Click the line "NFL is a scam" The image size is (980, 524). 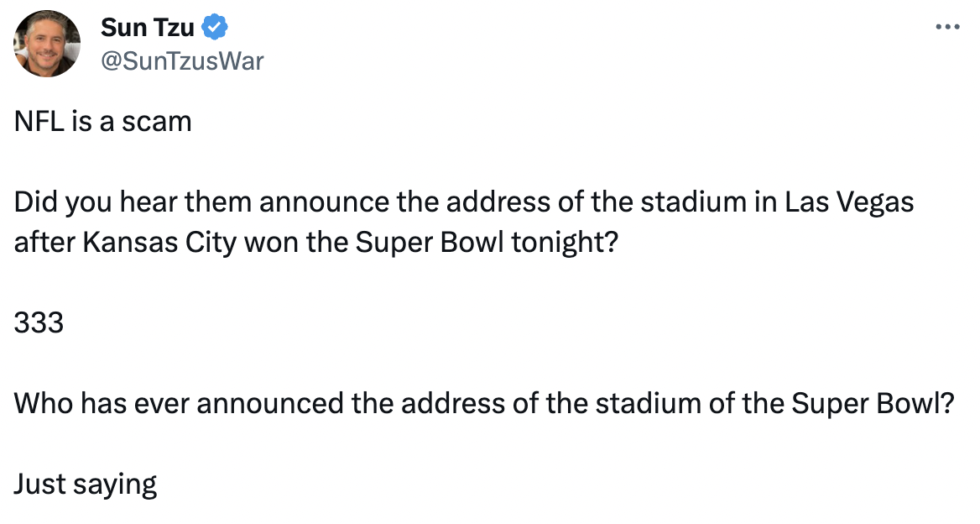tap(102, 122)
